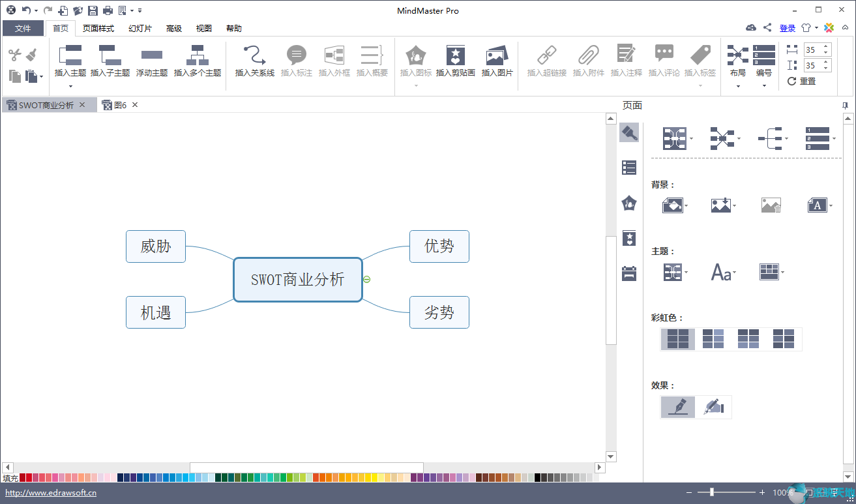This screenshot has width=856, height=504.
Task: Click 插入图片 insert picture icon
Action: 497,55
